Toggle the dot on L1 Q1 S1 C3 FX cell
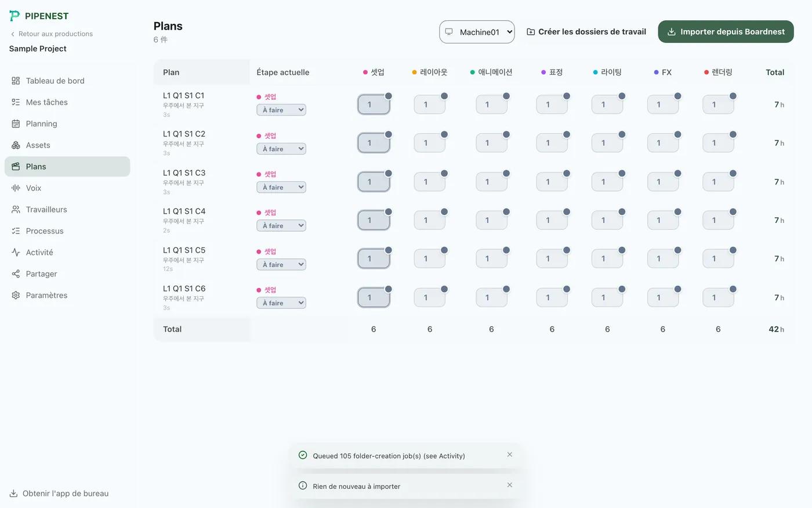 (677, 174)
